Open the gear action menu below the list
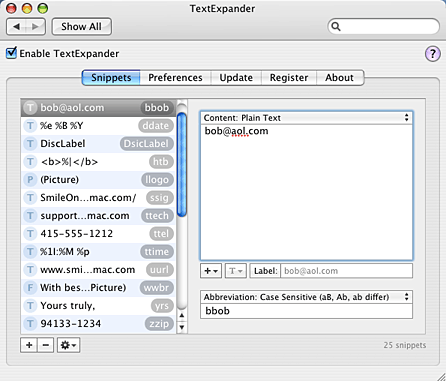446x381 pixels. (x=69, y=345)
